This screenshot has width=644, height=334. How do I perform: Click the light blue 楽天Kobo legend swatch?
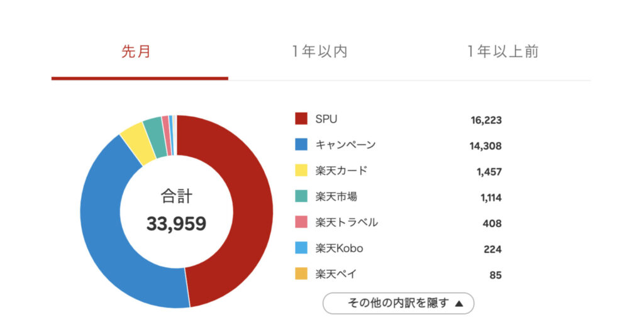tap(301, 248)
